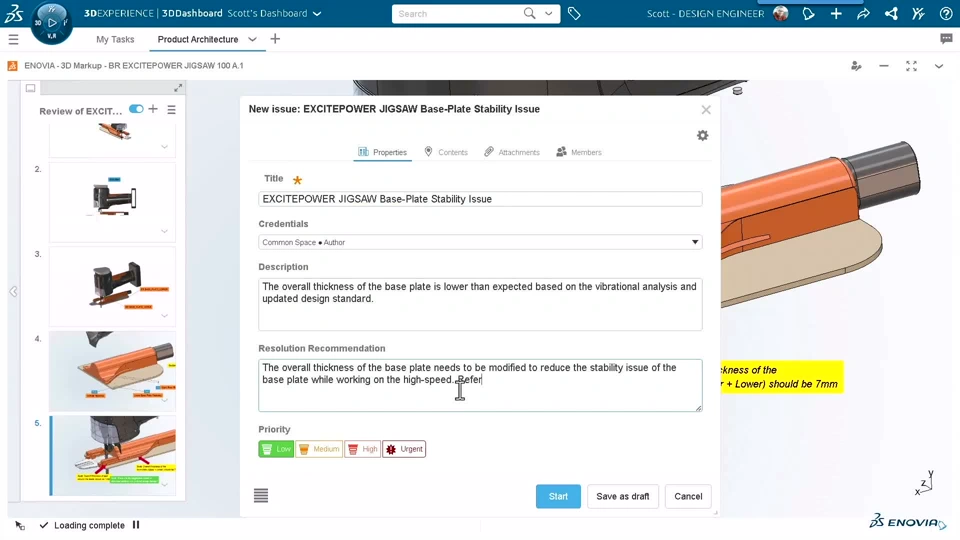Click the ENOVIA 3D Markup widget icon
The width and height of the screenshot is (960, 540).
point(12,66)
